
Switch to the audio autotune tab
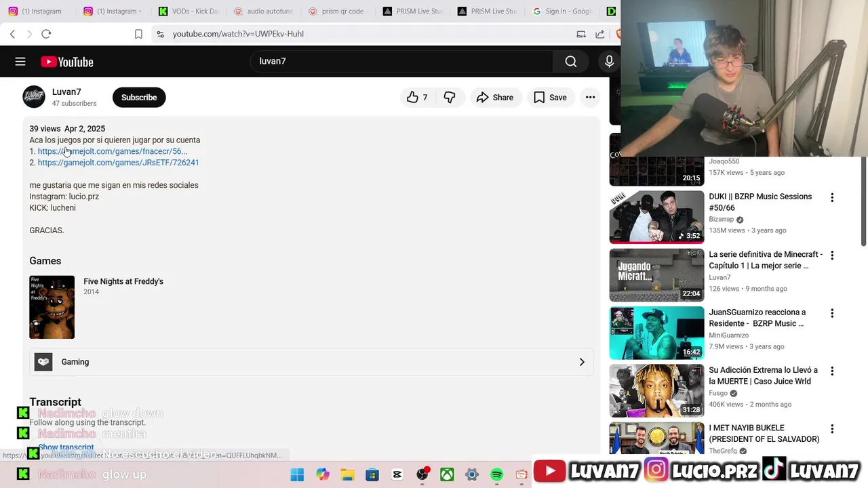[263, 11]
